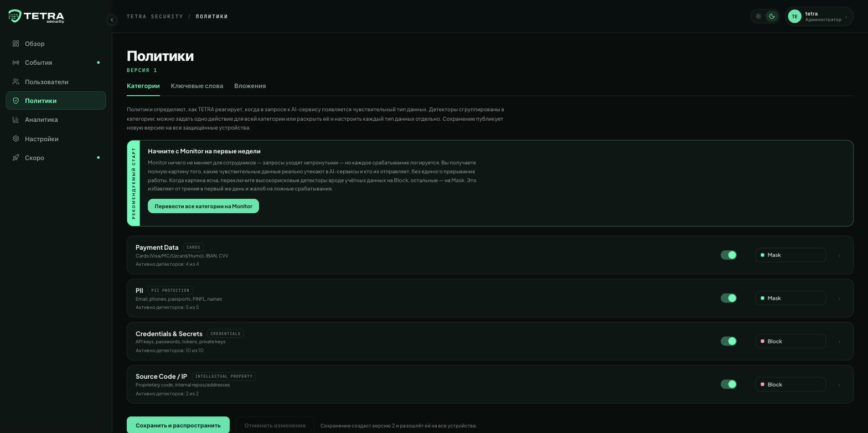
Task: Click the Payment Data category title
Action: tap(157, 248)
